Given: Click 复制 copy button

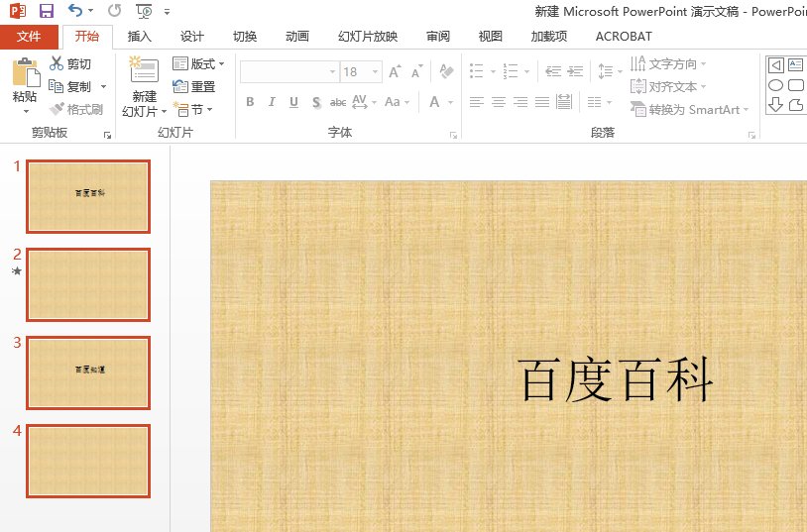Looking at the screenshot, I should (x=69, y=86).
